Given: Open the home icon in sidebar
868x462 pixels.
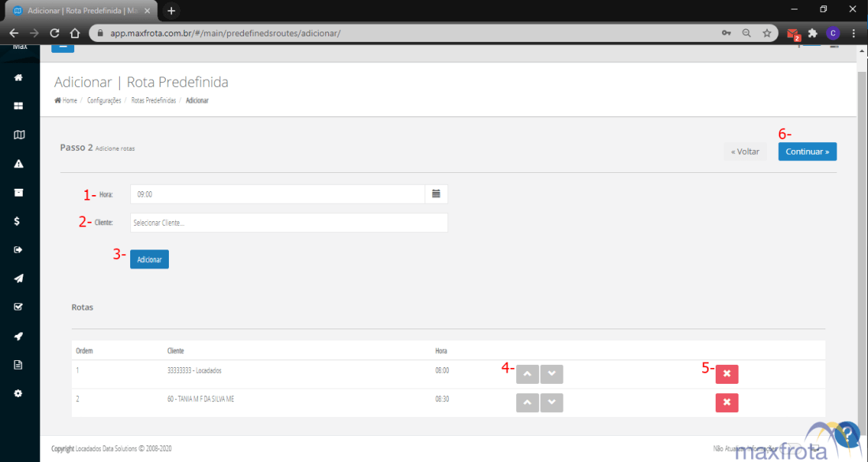Looking at the screenshot, I should click(x=19, y=77).
